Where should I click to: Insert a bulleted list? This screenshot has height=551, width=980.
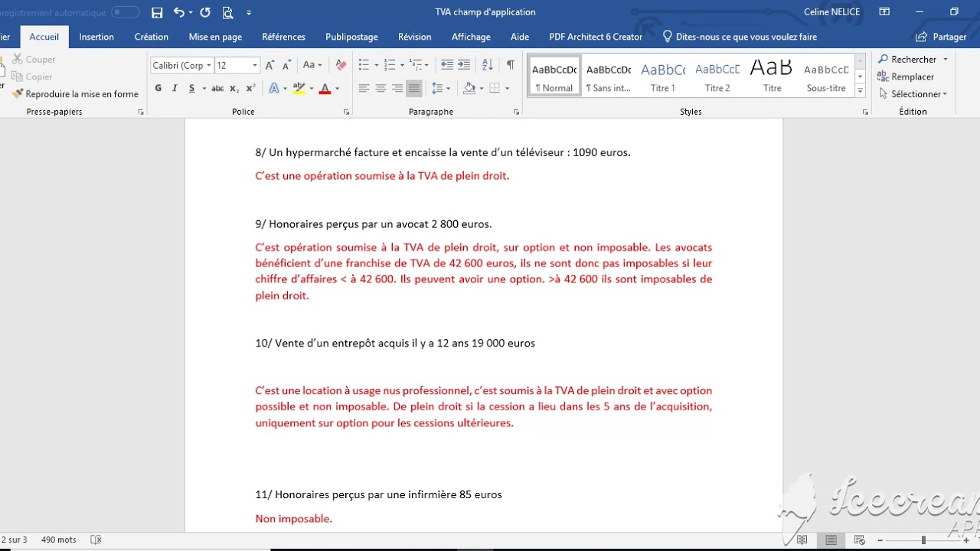pos(364,66)
